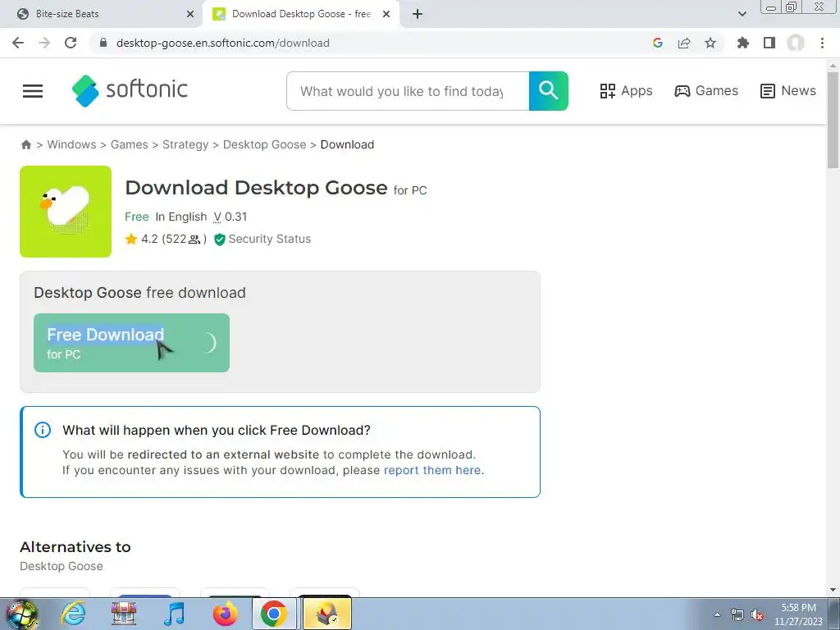Click inside the Softonic search field
Screen dimensions: 840x630
[408, 90]
